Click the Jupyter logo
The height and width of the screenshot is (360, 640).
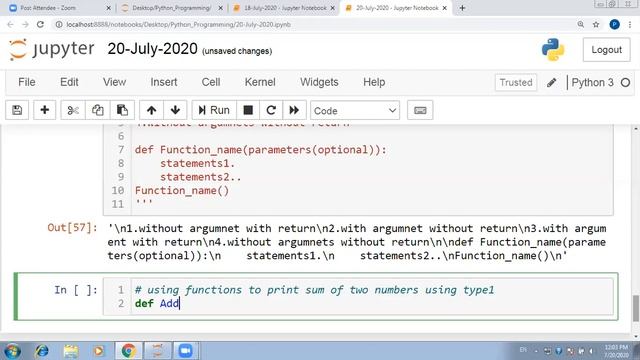pos(51,49)
